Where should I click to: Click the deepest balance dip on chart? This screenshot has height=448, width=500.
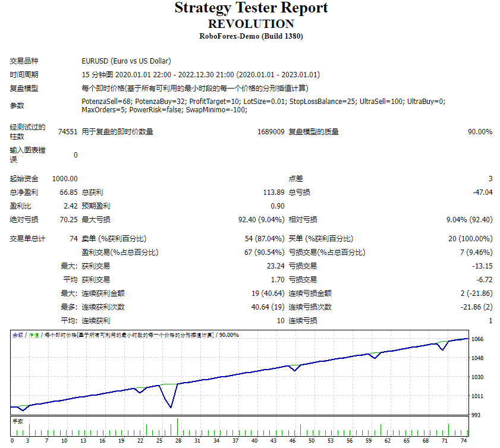pos(171,406)
